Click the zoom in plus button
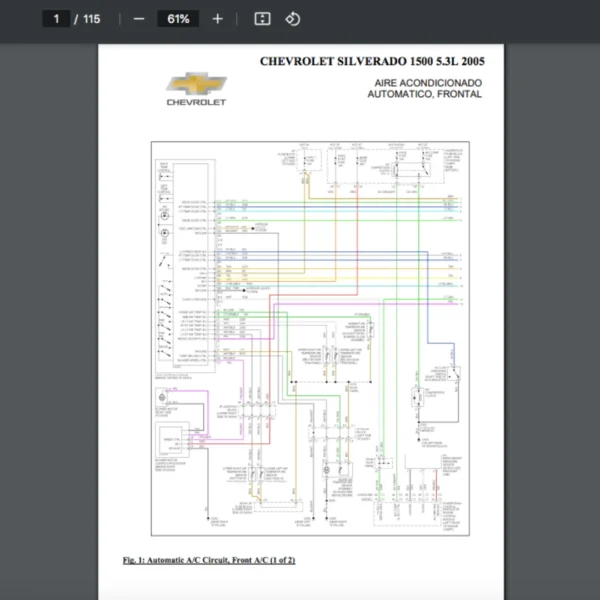The image size is (600, 600). 217,18
